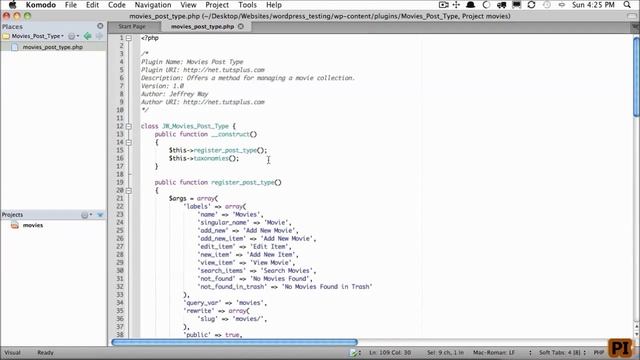
Task: Click the Places panel header label
Action: coord(12,27)
